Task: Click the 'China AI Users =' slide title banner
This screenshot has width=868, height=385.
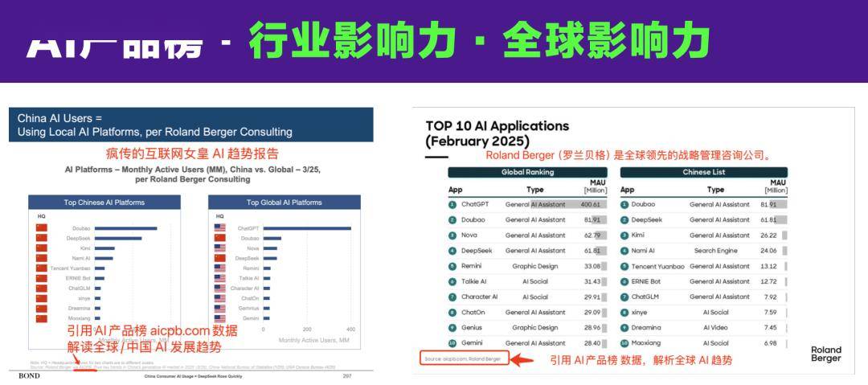Action: click(191, 125)
